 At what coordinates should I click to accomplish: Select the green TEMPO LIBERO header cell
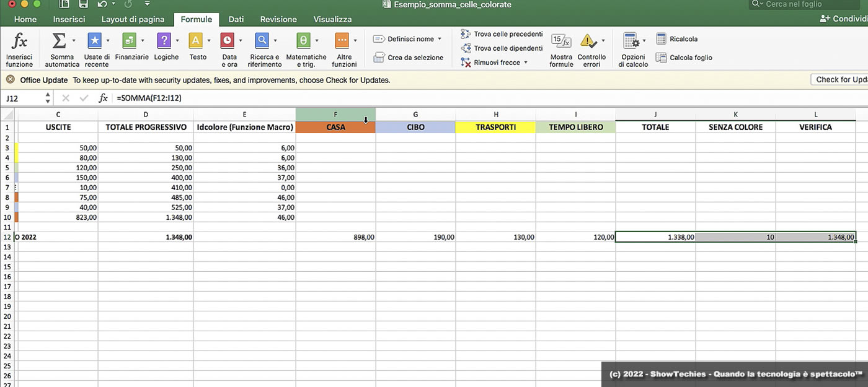[575, 127]
